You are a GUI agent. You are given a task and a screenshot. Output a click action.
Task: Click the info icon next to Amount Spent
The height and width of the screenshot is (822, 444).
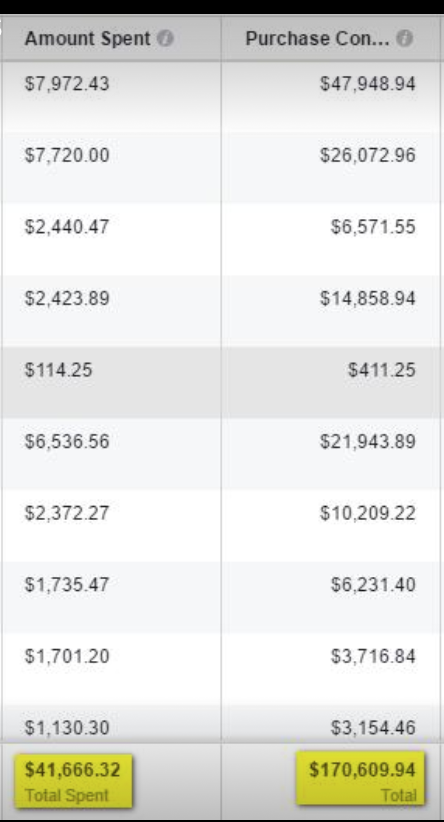[166, 38]
